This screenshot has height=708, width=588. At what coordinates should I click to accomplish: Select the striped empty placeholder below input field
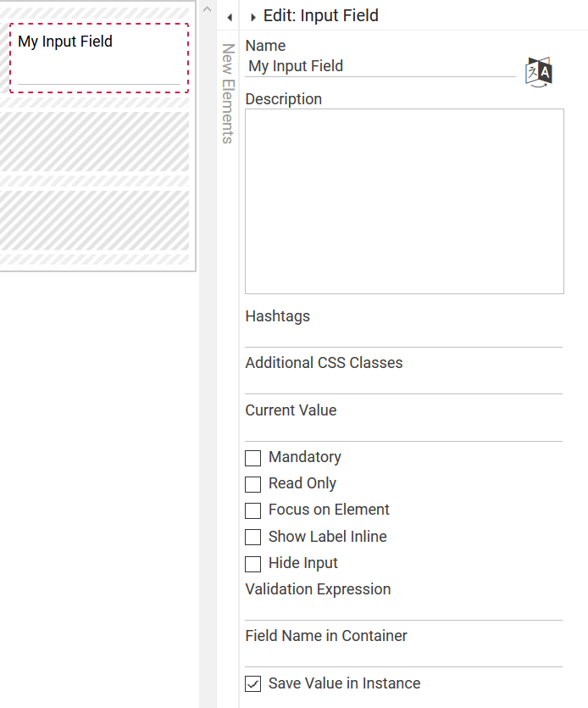[94, 142]
